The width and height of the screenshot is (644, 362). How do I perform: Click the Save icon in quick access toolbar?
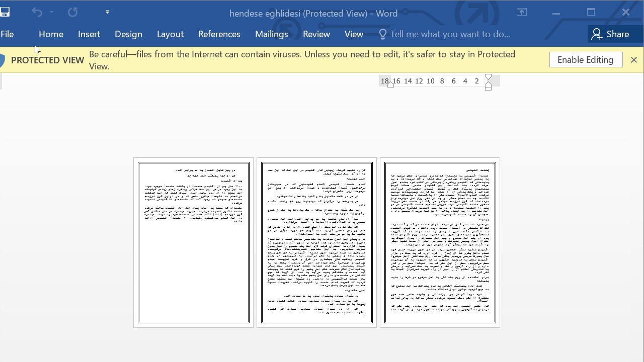click(x=5, y=13)
